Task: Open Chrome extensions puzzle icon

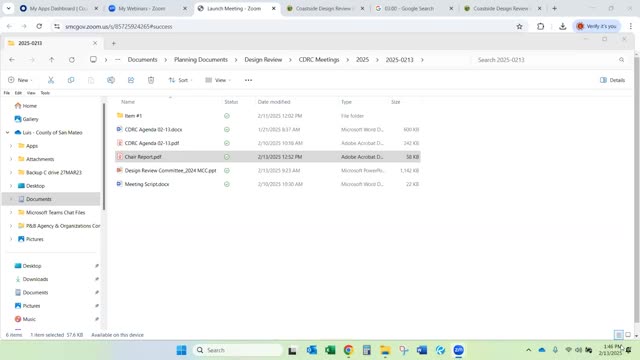Action: (540, 26)
